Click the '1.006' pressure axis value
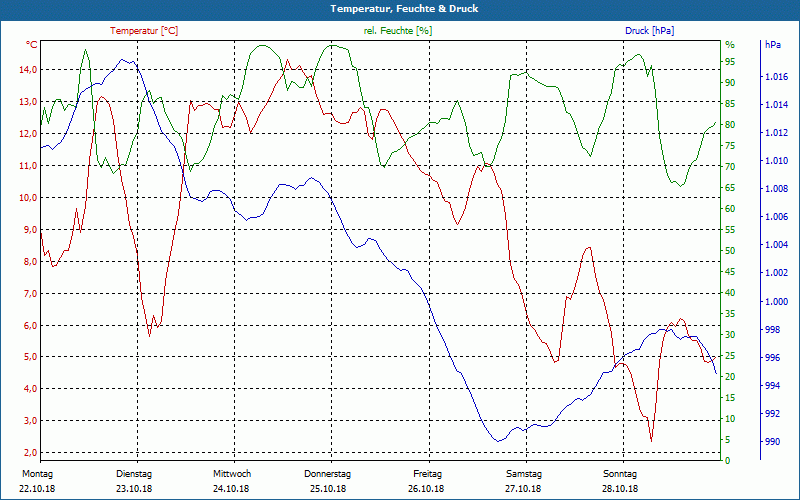This screenshot has width=800, height=500. click(x=777, y=217)
